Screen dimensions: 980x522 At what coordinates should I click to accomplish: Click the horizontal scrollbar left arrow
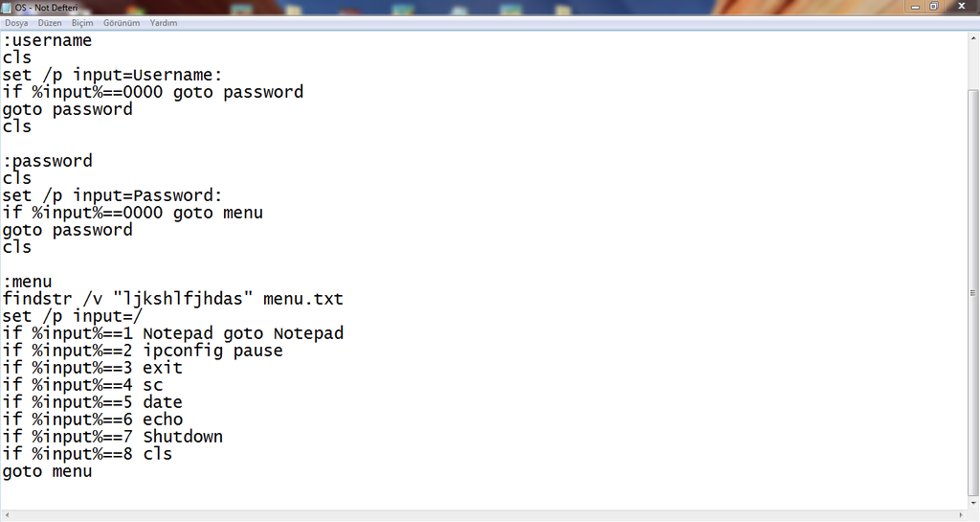[7, 515]
